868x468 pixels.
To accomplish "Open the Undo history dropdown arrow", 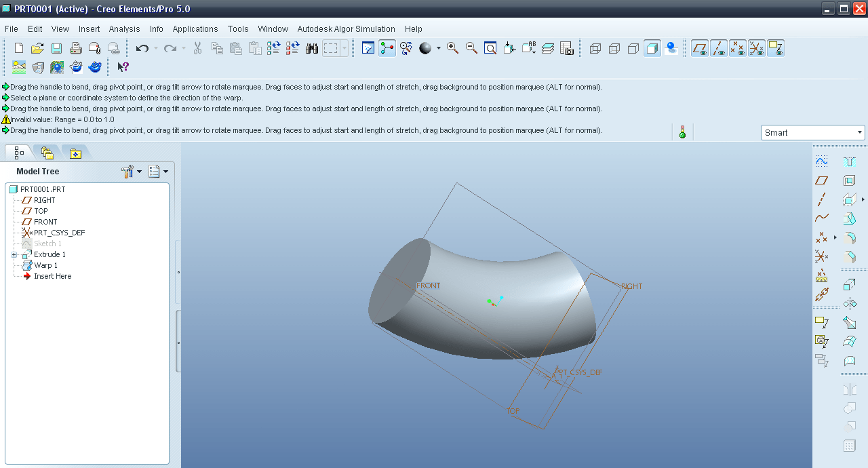I will tap(155, 48).
